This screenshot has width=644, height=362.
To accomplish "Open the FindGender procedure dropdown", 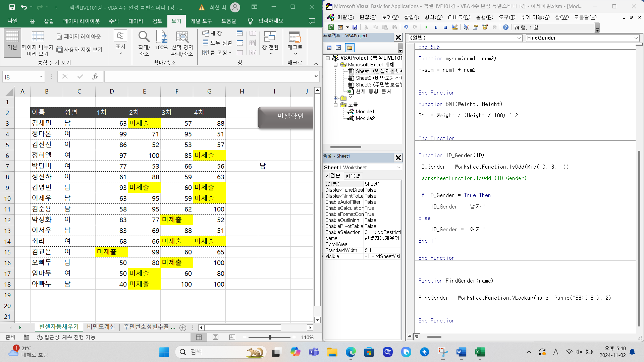I will (x=636, y=38).
